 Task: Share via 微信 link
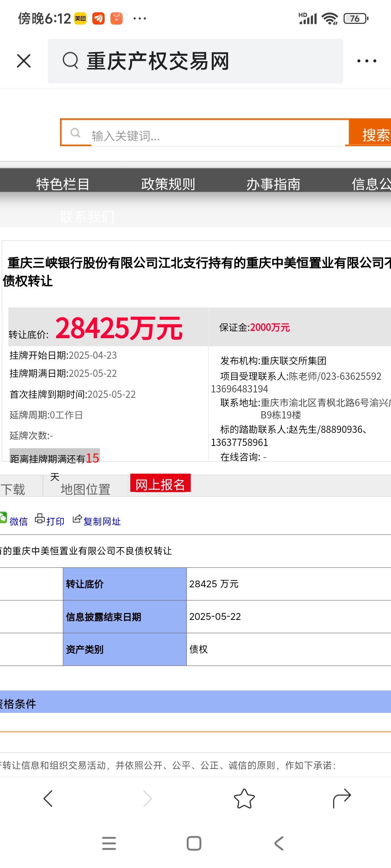click(18, 521)
